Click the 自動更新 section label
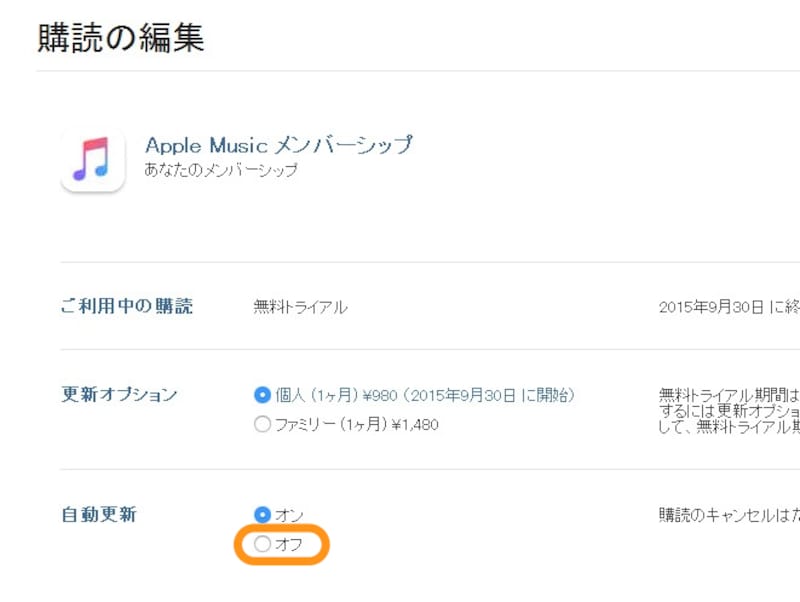This screenshot has height=602, width=800. click(98, 515)
